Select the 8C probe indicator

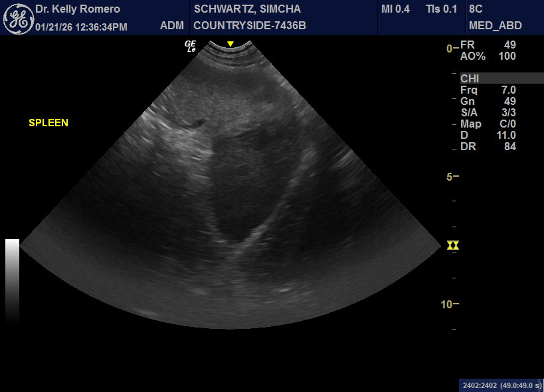[476, 9]
